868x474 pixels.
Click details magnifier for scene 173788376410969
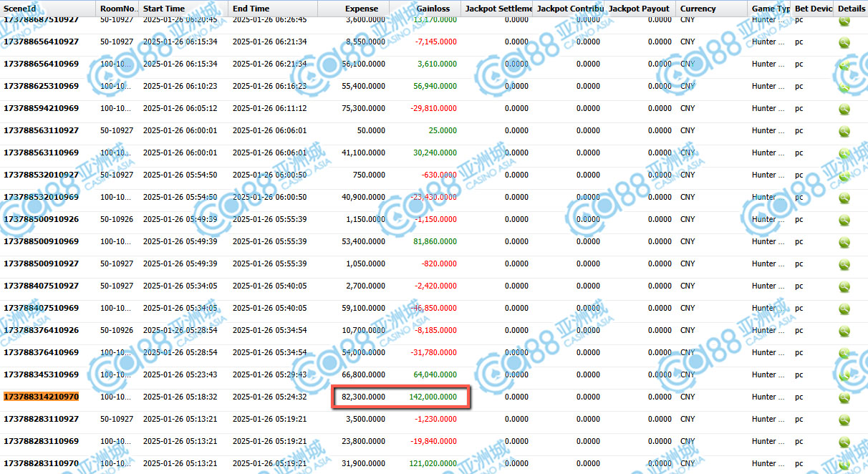pyautogui.click(x=844, y=353)
